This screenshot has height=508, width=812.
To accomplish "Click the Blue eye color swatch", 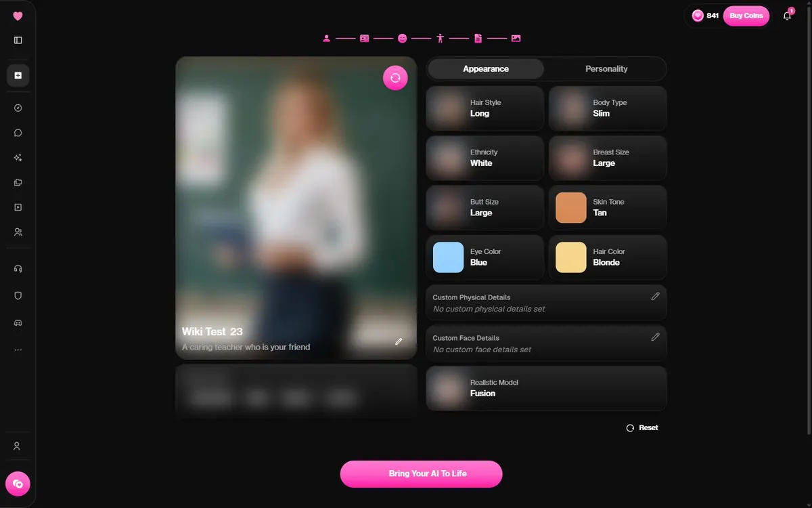I will (x=448, y=257).
